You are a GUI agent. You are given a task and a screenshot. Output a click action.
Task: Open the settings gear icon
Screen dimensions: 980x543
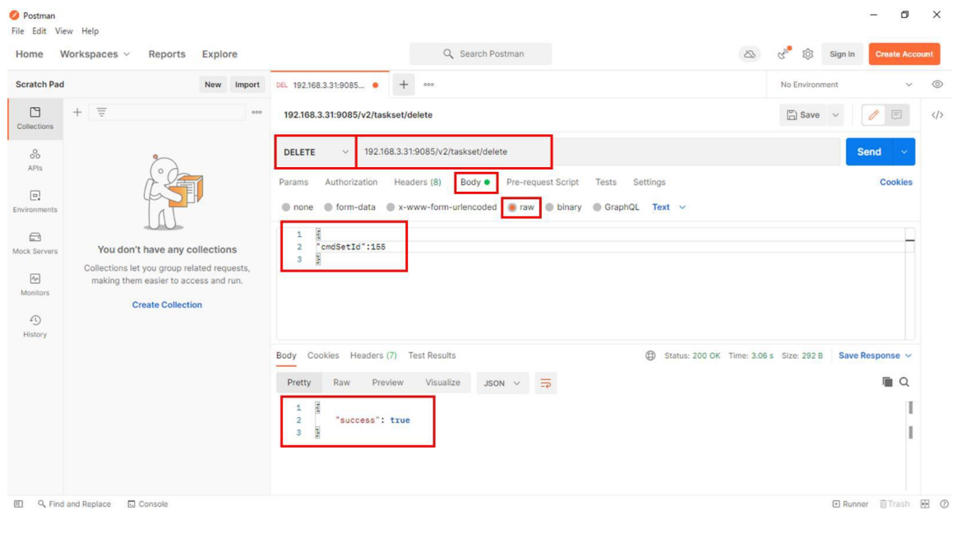[807, 54]
